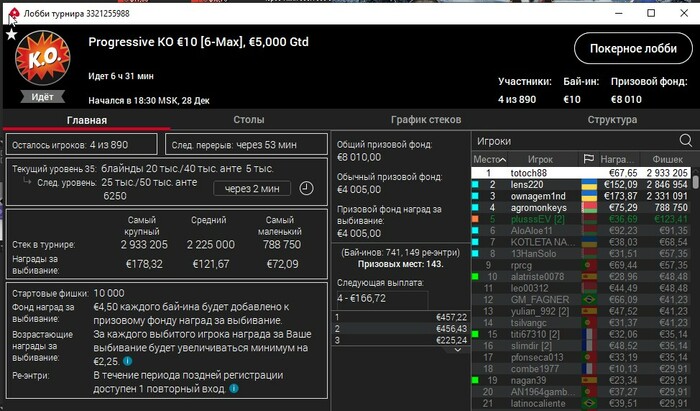This screenshot has width=700, height=411.
Task: Click the Brazil flag in GM_FAGNER row
Action: coord(589,300)
